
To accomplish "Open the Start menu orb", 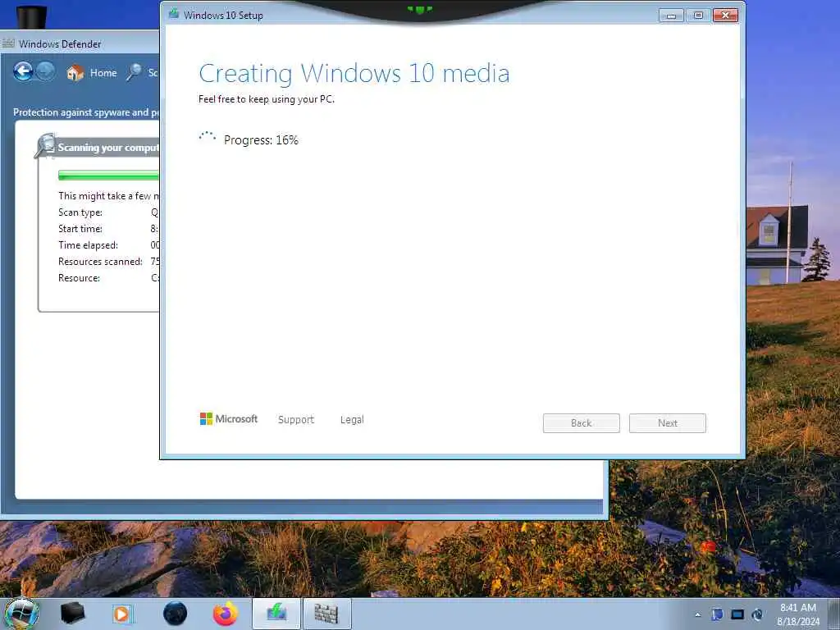I will (21, 614).
